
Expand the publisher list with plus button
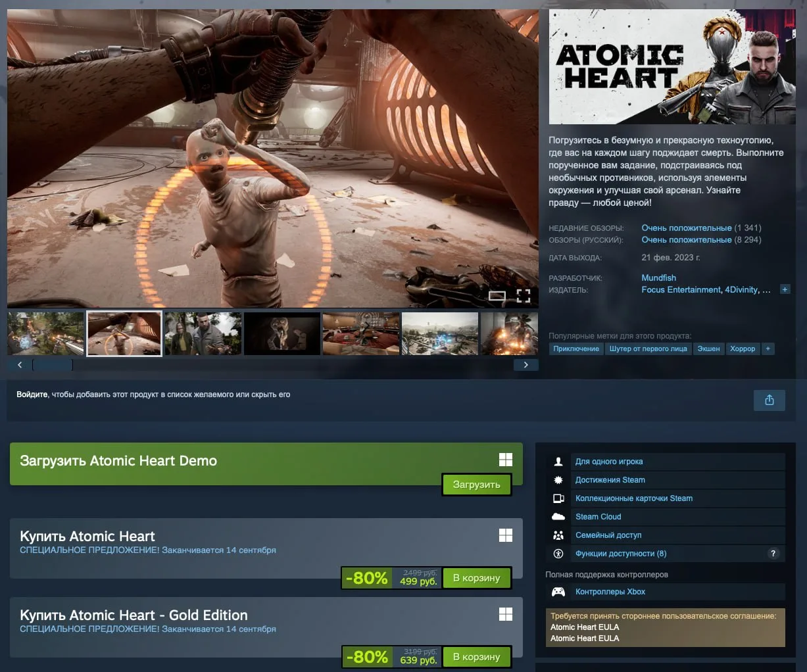(785, 289)
